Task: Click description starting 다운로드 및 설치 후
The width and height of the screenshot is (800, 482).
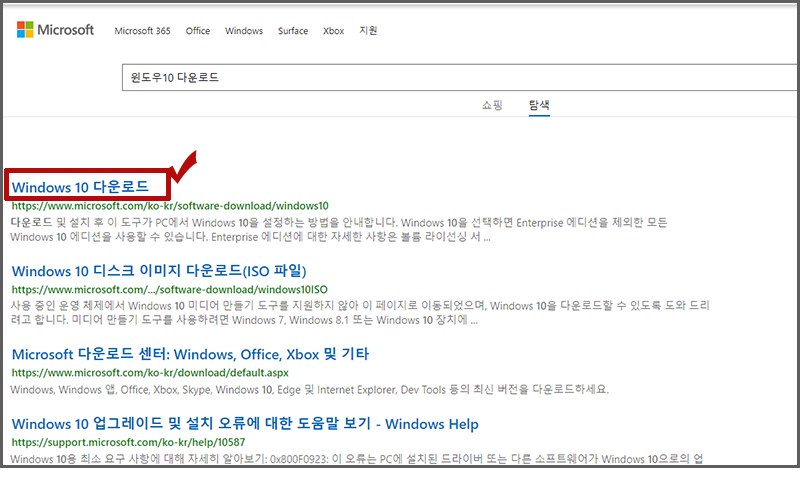Action: [x=339, y=230]
